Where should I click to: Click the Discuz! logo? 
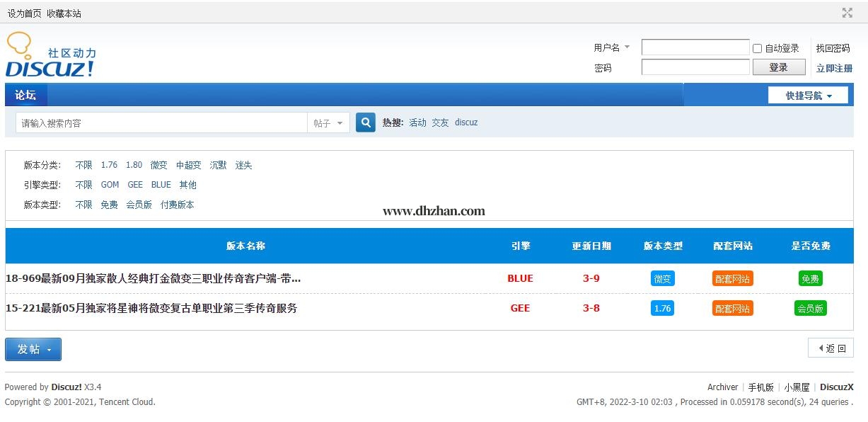50,57
